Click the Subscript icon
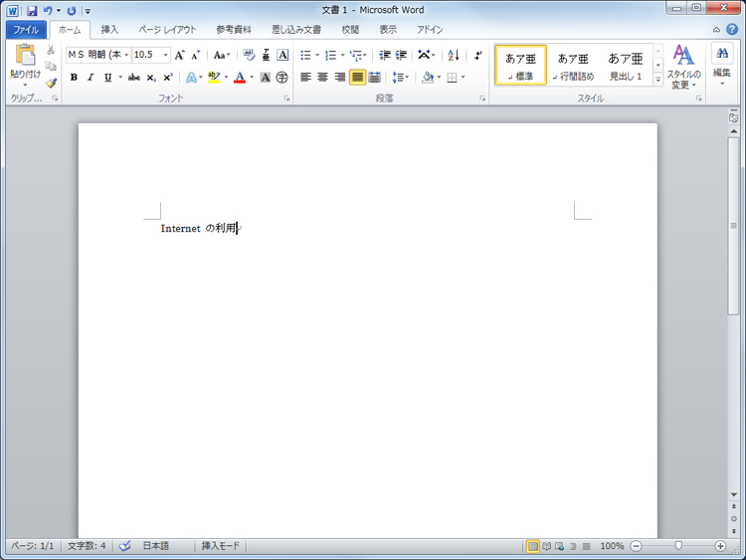Image resolution: width=746 pixels, height=560 pixels. click(x=151, y=77)
